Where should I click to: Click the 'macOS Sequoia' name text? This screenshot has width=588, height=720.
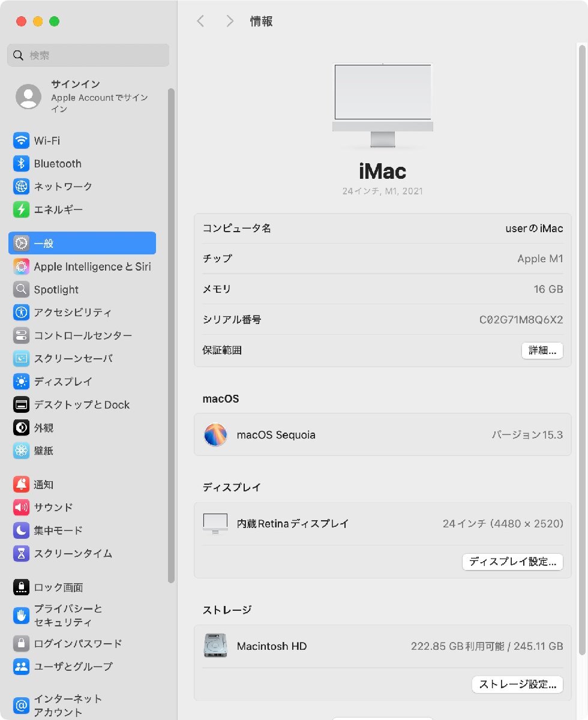click(276, 435)
